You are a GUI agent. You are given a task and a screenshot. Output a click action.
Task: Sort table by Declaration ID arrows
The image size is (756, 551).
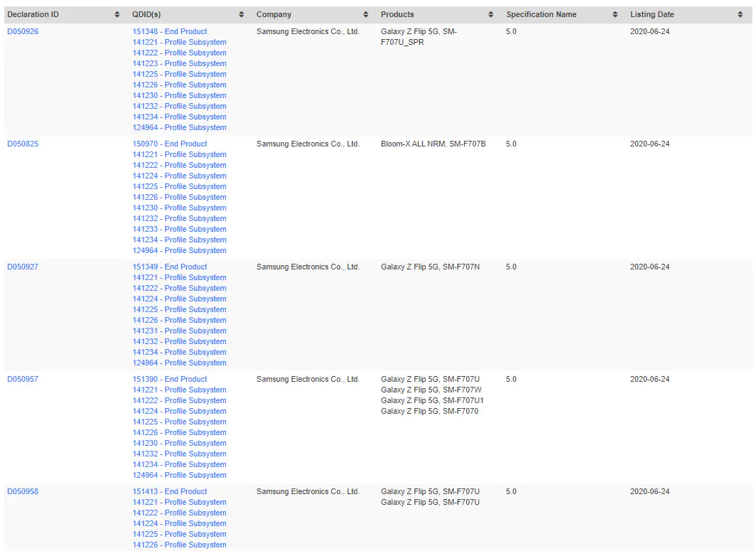[117, 14]
